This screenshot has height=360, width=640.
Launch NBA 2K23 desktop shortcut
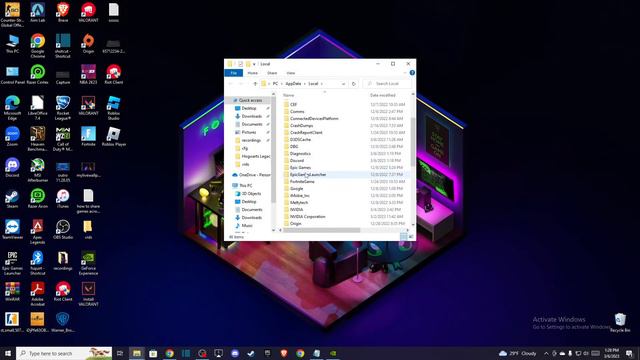tap(88, 75)
